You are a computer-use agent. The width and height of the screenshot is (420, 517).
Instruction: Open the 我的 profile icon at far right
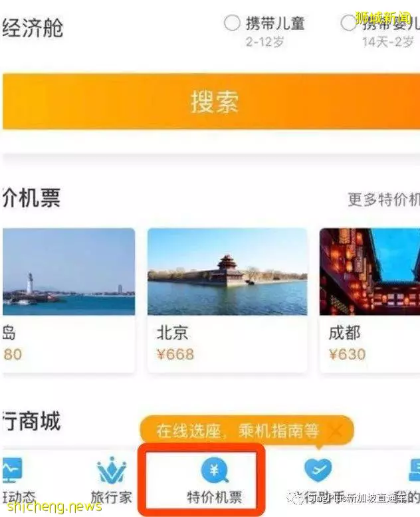pos(414,469)
